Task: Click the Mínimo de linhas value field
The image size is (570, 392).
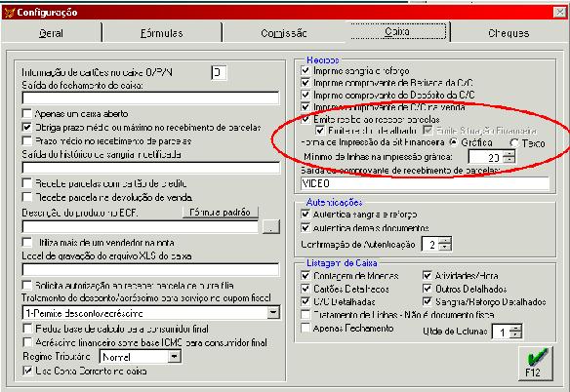Action: coord(486,157)
